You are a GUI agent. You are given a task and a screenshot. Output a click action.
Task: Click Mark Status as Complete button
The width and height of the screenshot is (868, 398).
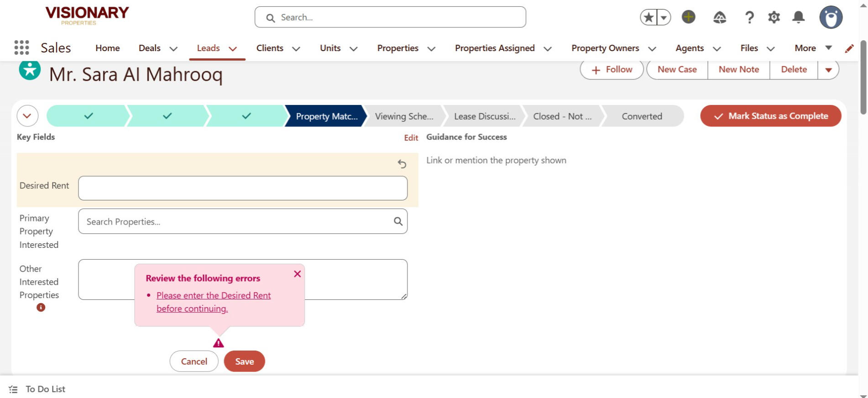[770, 116]
